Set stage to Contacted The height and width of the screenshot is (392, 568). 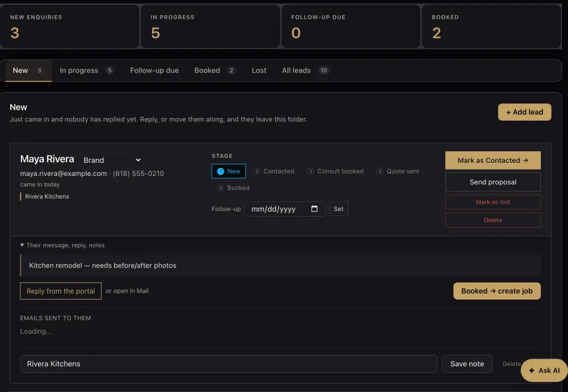pos(274,171)
